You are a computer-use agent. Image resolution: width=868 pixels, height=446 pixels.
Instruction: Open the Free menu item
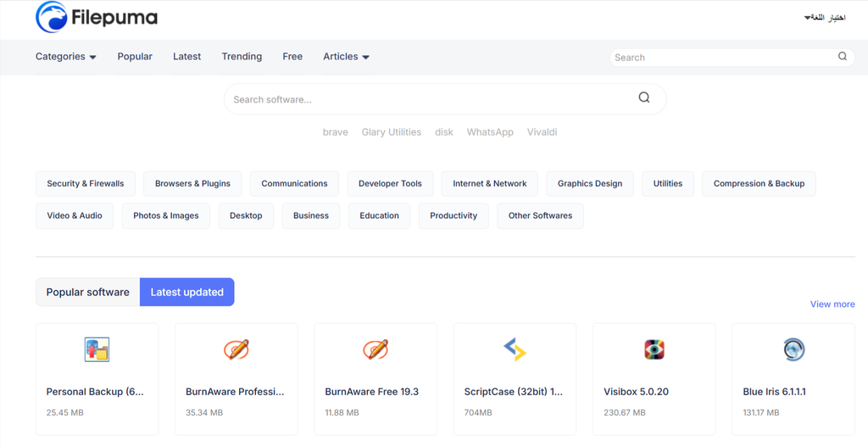click(x=292, y=57)
